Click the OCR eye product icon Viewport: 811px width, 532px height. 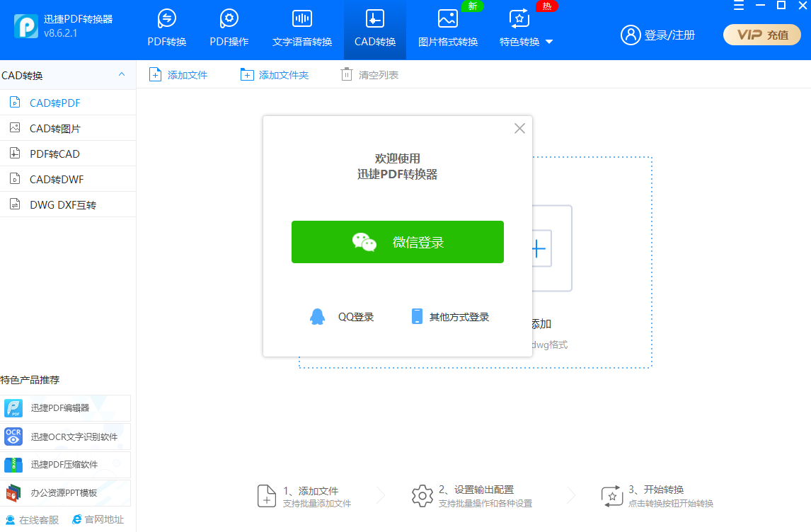point(13,436)
